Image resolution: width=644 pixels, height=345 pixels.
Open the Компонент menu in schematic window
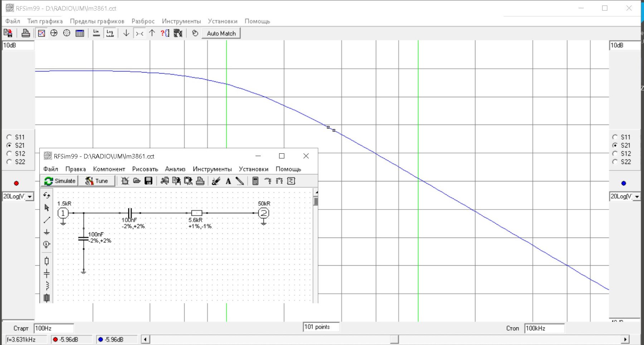tap(109, 169)
